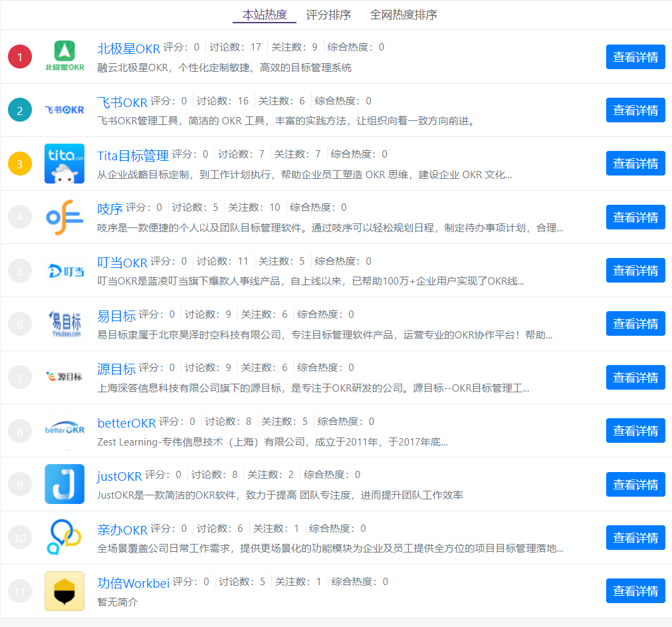The height and width of the screenshot is (627, 672).
Task: Click the 从企业战略目标定制 description
Action: click(304, 175)
